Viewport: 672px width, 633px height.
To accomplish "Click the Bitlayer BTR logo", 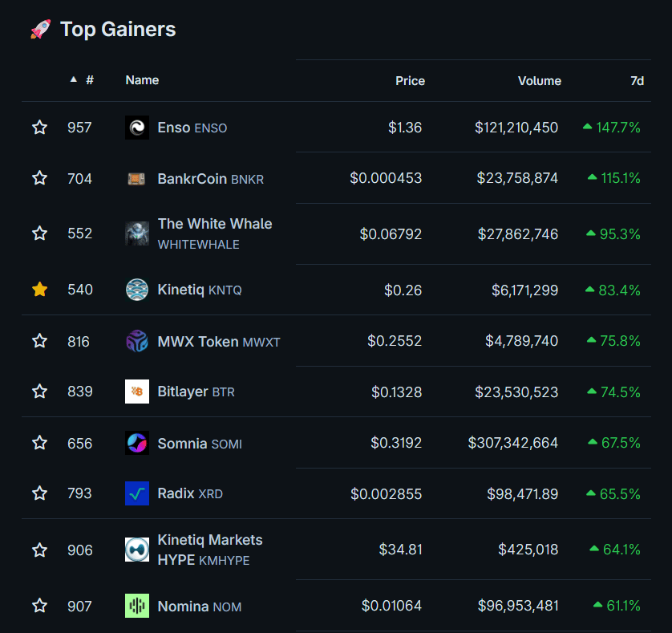I will pyautogui.click(x=137, y=392).
